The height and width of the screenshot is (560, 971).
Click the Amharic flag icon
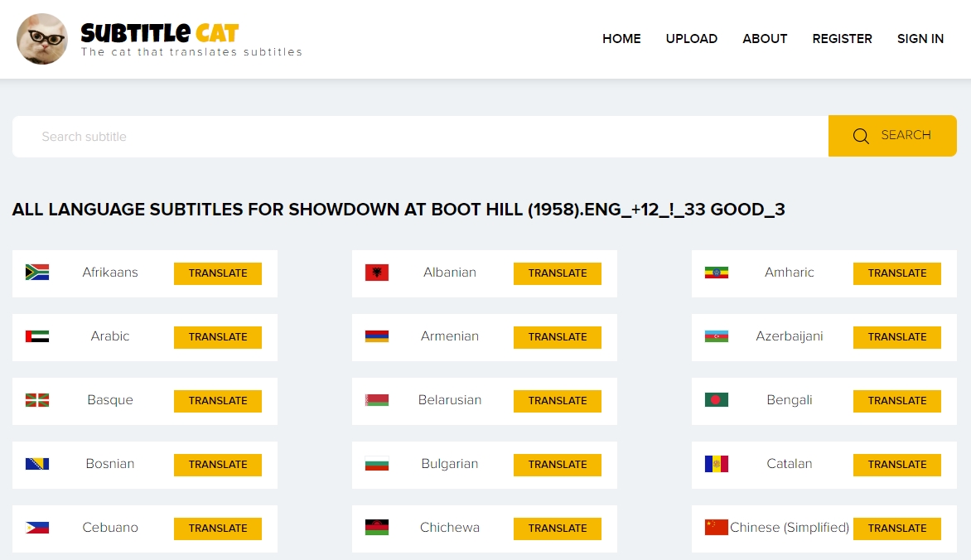coord(717,273)
